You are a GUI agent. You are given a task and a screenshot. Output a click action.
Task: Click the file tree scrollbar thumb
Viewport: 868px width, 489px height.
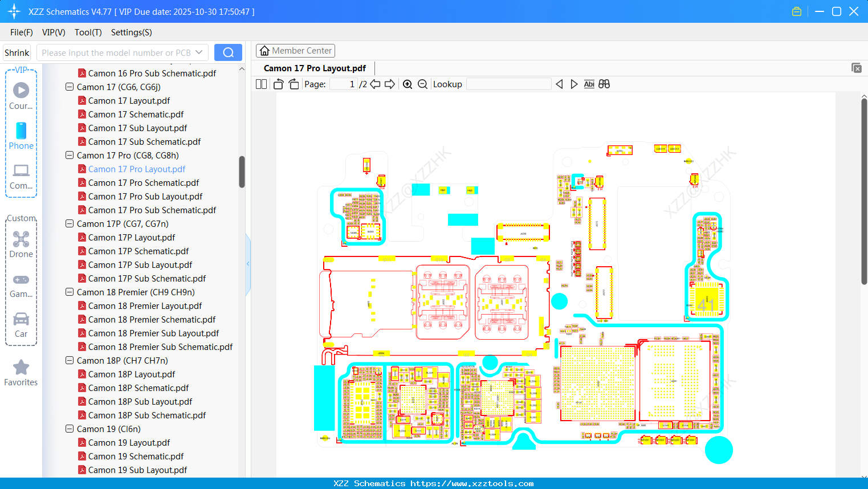point(242,172)
